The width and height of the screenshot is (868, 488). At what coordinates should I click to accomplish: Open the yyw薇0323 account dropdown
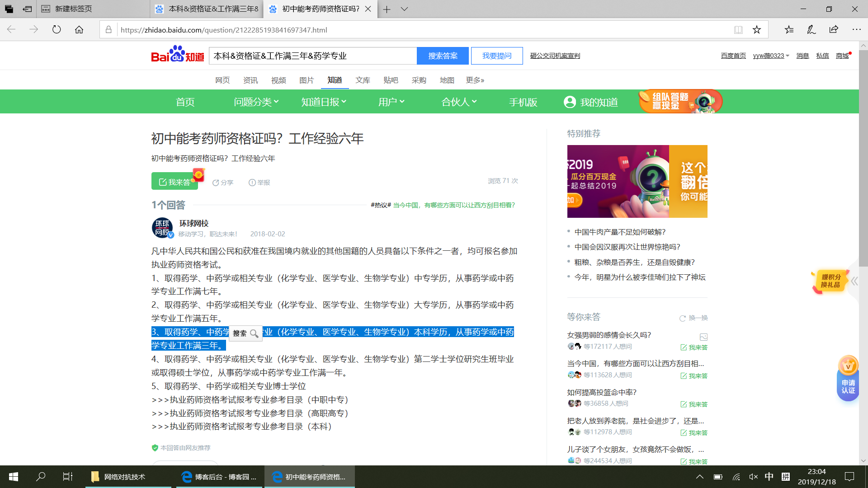pyautogui.click(x=771, y=56)
